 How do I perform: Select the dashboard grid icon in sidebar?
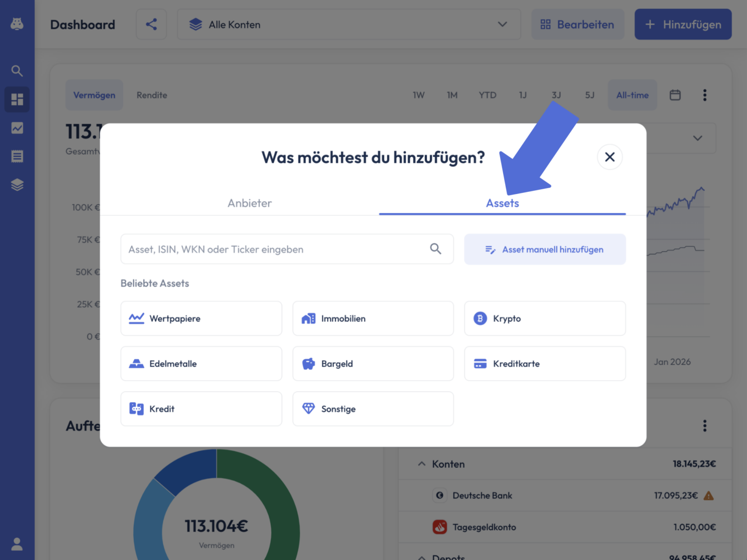pyautogui.click(x=17, y=99)
